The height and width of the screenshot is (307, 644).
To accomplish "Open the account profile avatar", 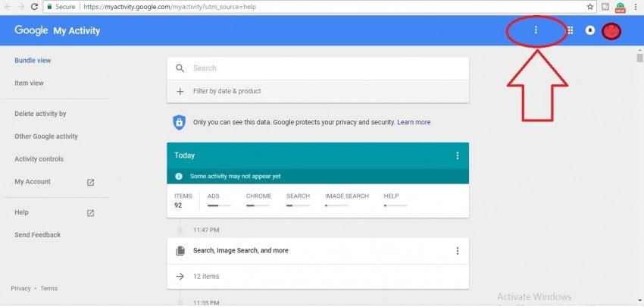I will point(611,31).
